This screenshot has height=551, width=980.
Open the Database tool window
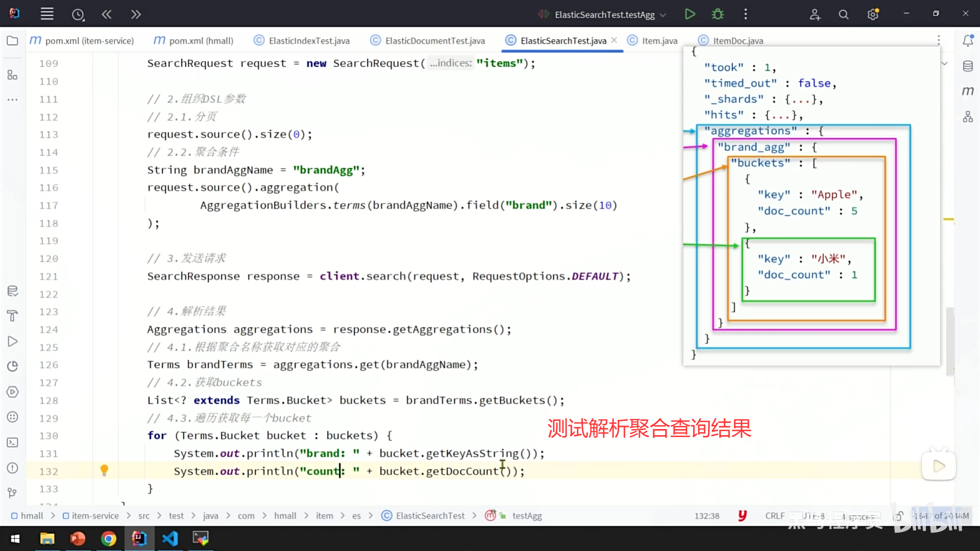coord(968,66)
